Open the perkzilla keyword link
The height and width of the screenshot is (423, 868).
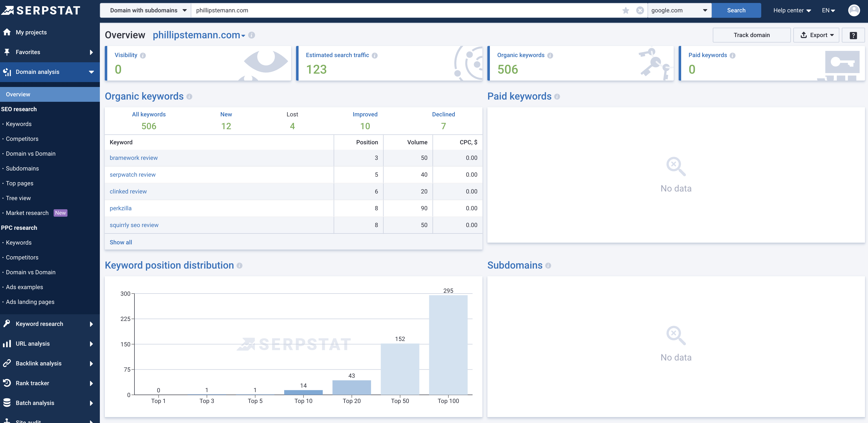(x=120, y=208)
